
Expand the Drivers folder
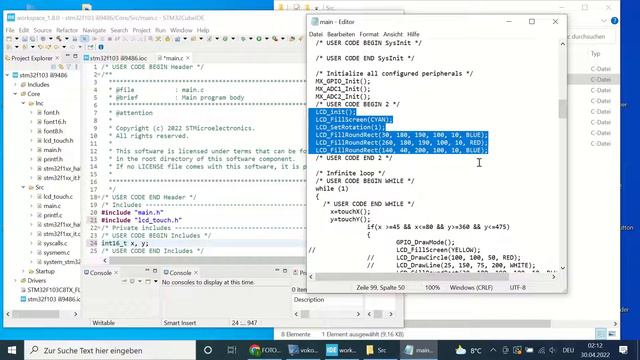click(16, 280)
